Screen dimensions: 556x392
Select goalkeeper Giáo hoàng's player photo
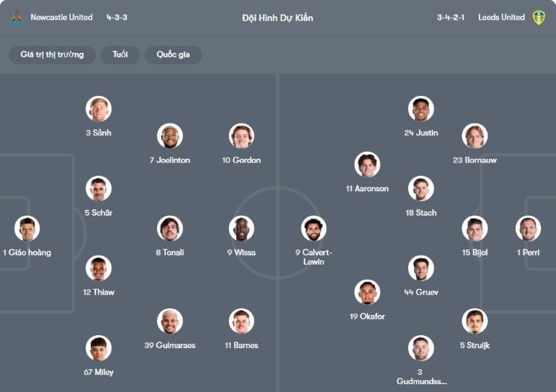click(x=26, y=229)
